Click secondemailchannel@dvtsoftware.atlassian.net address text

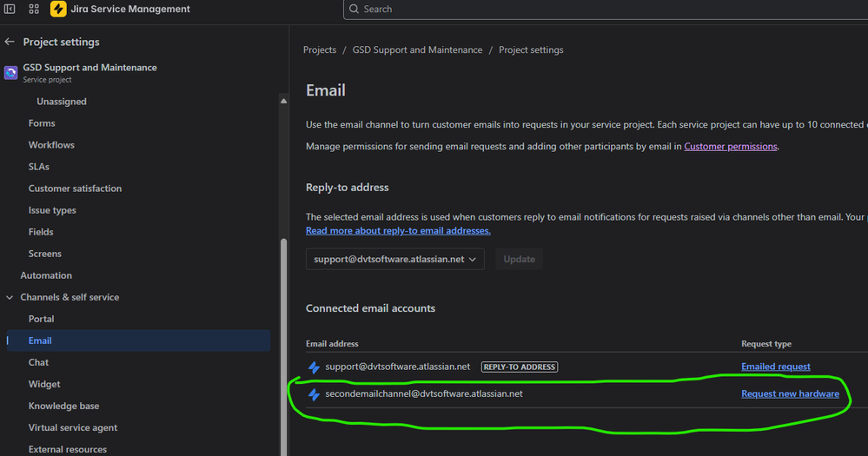tap(423, 393)
